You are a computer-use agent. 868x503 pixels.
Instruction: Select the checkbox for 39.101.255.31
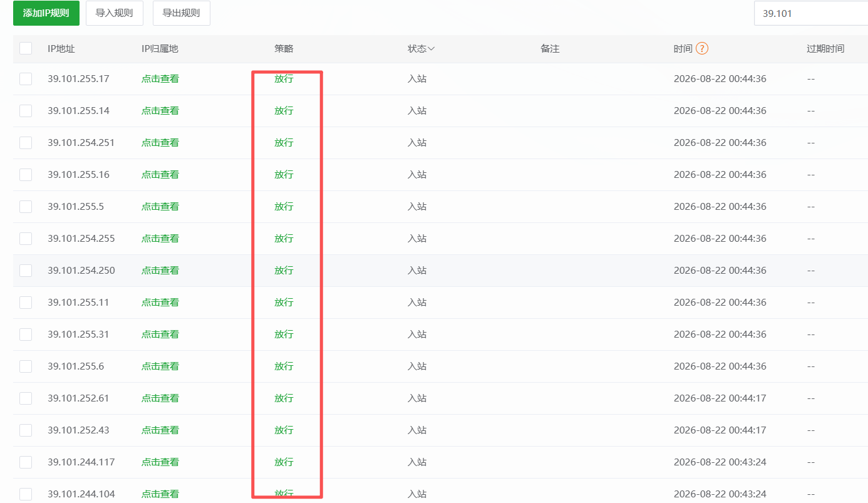tap(26, 334)
